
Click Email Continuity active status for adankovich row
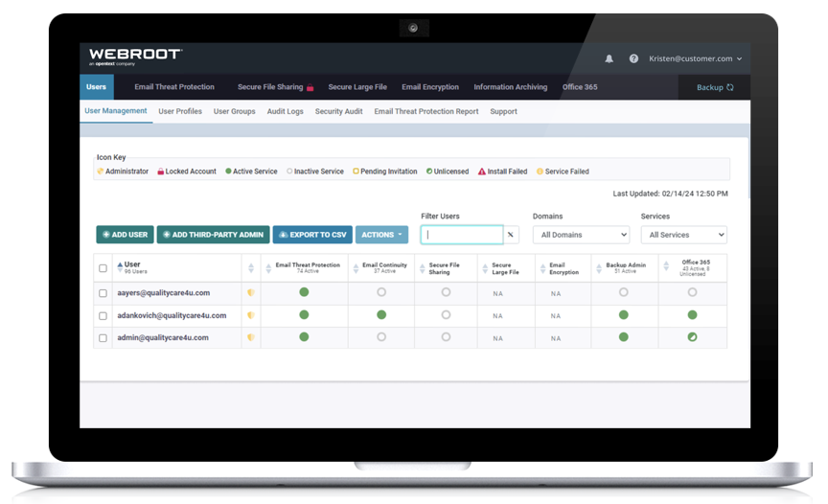click(381, 314)
